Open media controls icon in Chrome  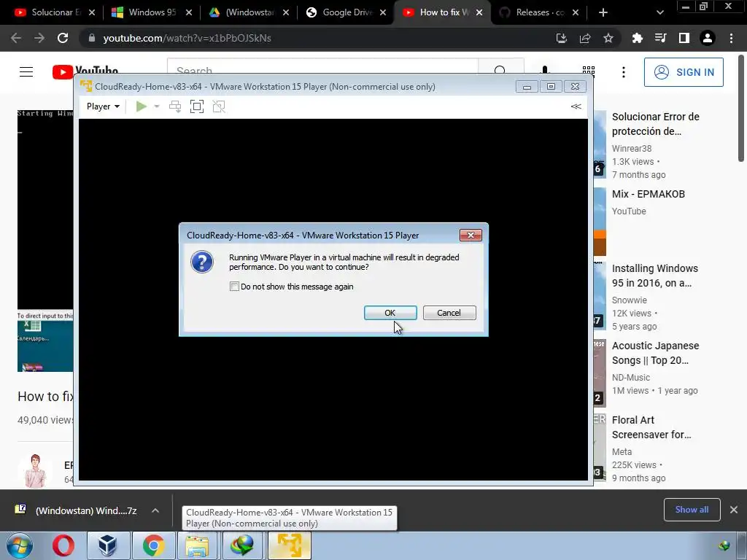(660, 38)
